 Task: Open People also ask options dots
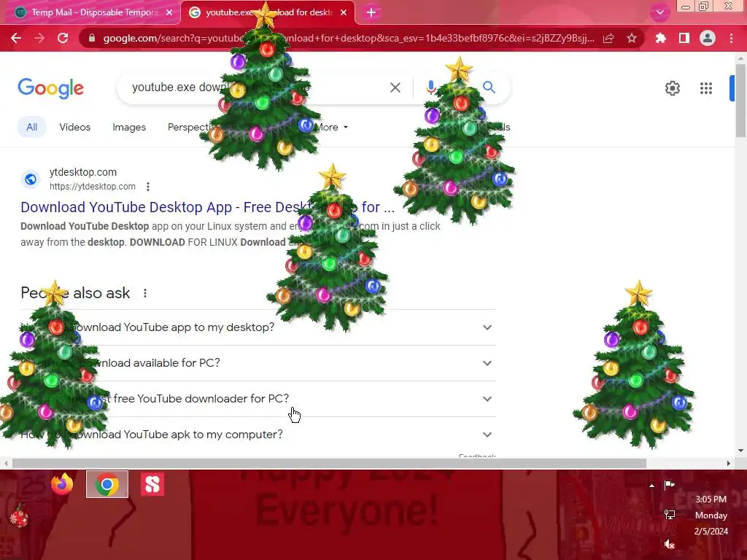click(145, 293)
